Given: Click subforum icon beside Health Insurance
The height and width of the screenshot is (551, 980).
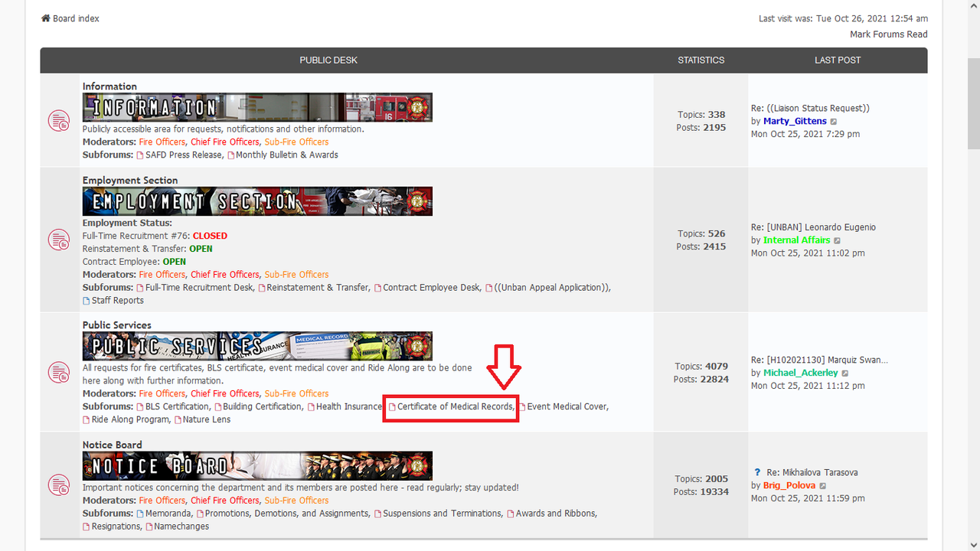Looking at the screenshot, I should [311, 407].
